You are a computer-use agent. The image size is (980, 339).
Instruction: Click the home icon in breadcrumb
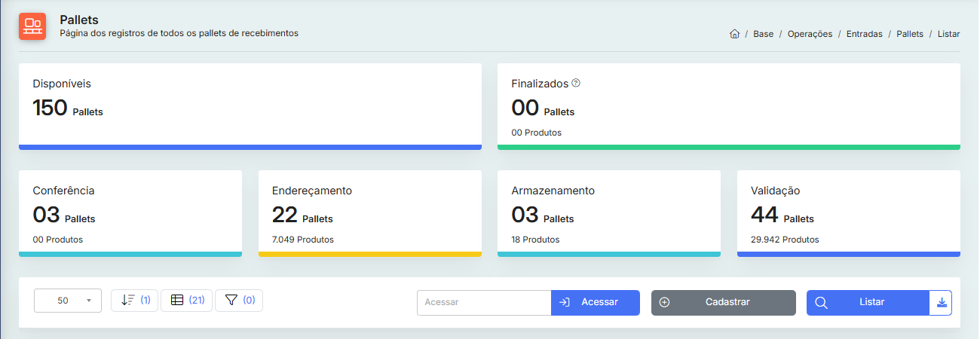734,34
